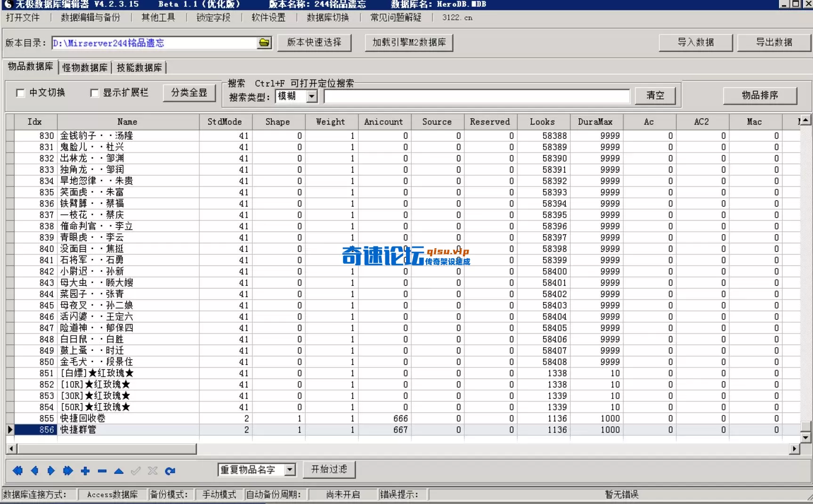This screenshot has height=504, width=813.
Task: Select the next record arrow icon
Action: (50, 471)
